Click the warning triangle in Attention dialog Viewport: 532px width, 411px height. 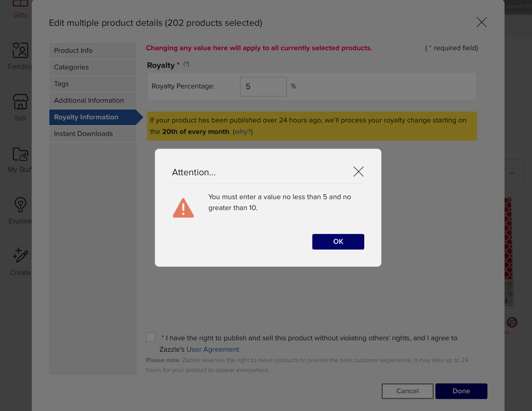point(183,208)
